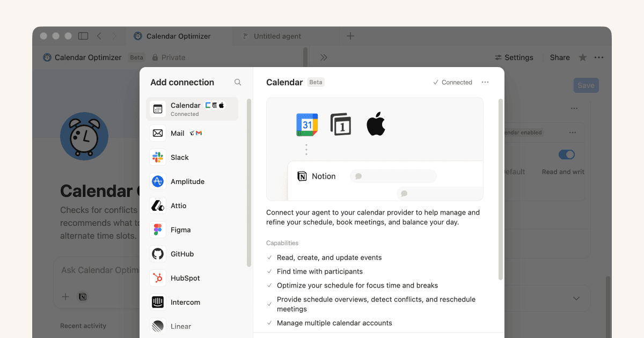644x338 pixels.
Task: Click the Connected checkmark status
Action: (x=453, y=82)
